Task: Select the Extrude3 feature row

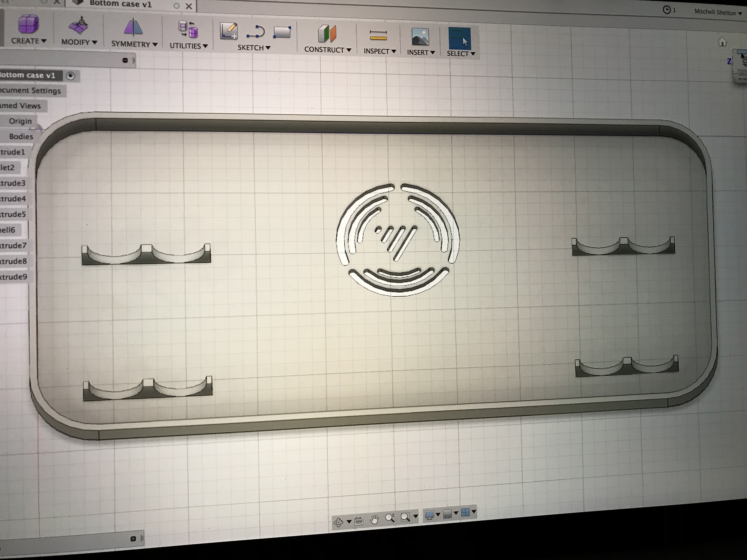Action: click(x=13, y=183)
